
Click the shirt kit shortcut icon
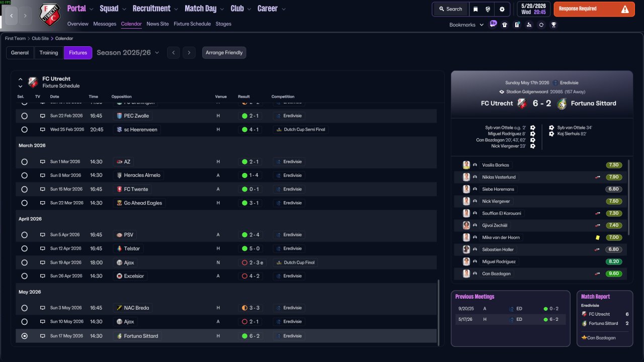505,25
